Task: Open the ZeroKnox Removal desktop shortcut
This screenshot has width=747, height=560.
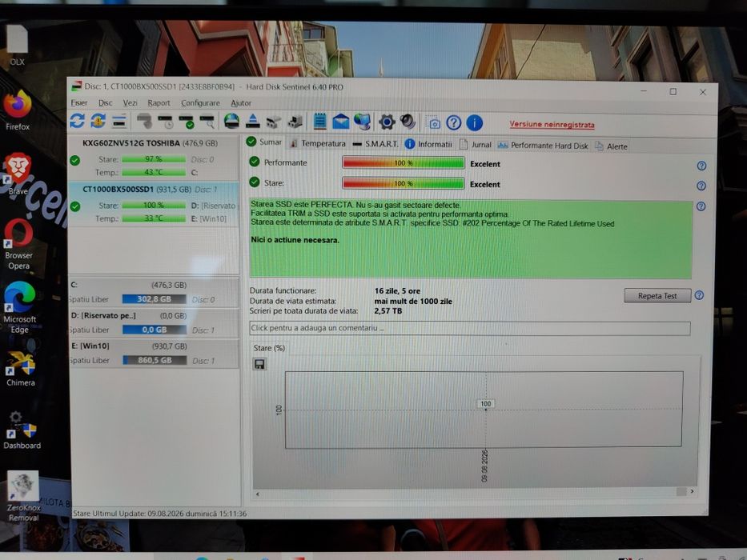Action: pyautogui.click(x=23, y=496)
